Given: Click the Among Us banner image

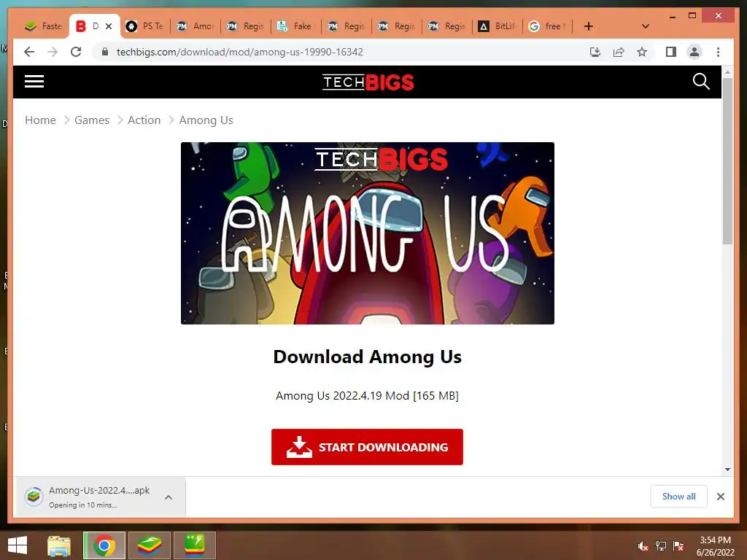Looking at the screenshot, I should [x=368, y=233].
